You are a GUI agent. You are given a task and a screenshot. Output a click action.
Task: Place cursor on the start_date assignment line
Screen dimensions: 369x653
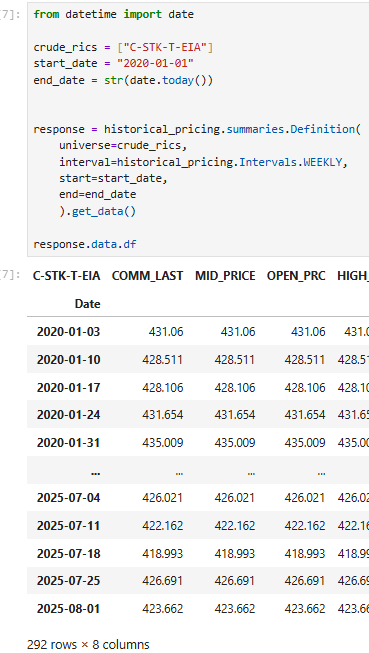tap(114, 63)
